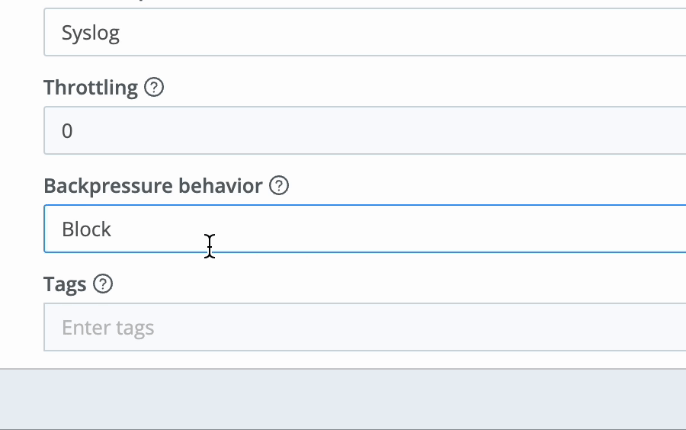Open the Backpressure behavior dropdown

(x=365, y=229)
